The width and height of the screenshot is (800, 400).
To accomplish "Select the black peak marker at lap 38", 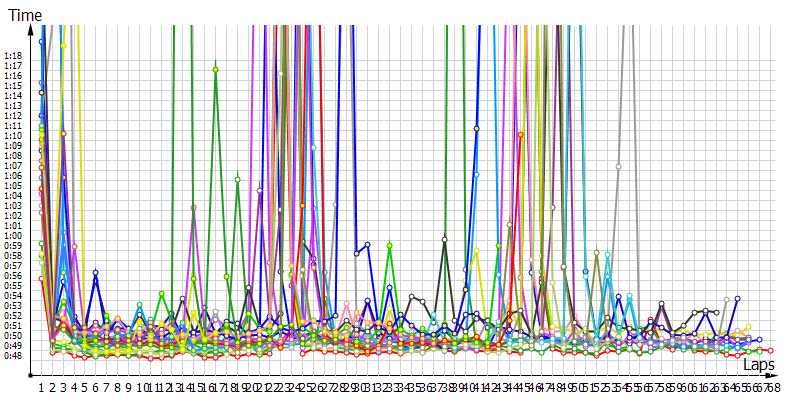I will (x=444, y=239).
